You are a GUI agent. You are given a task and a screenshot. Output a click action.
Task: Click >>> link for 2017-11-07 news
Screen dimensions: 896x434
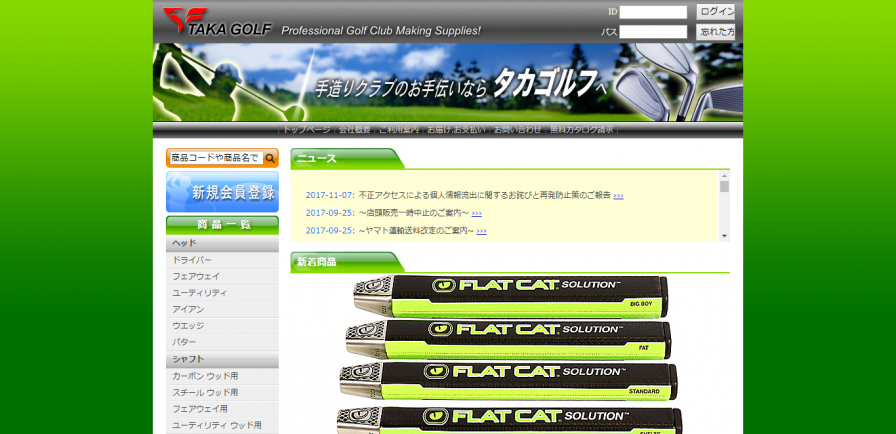618,196
